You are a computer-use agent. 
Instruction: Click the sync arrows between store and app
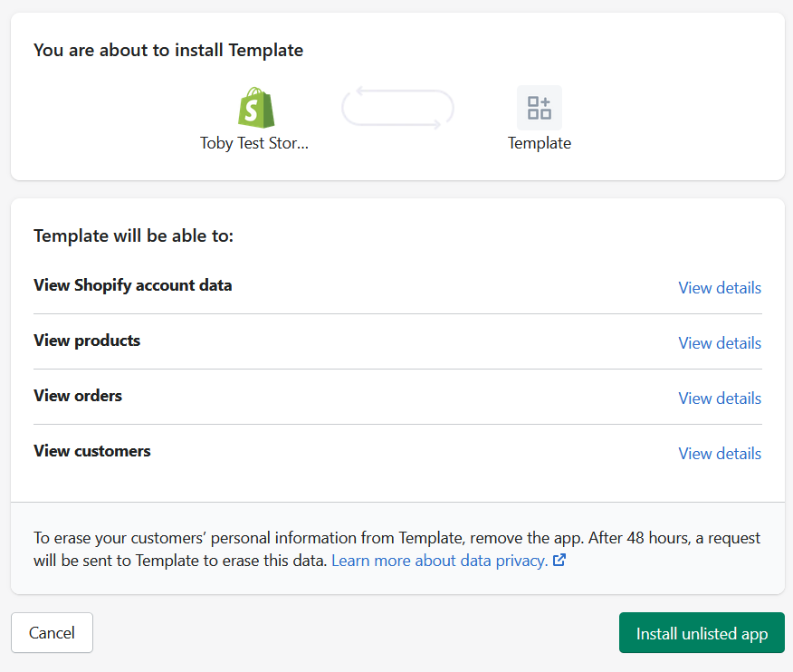point(397,109)
